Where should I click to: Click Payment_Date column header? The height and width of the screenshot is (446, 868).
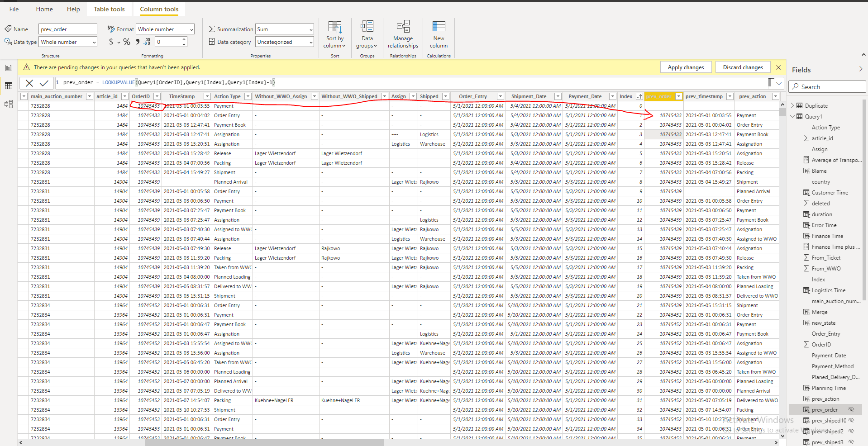(x=585, y=96)
